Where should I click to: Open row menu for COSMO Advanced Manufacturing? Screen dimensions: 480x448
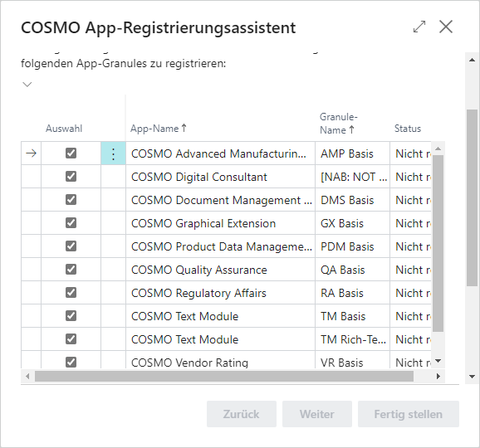(113, 153)
